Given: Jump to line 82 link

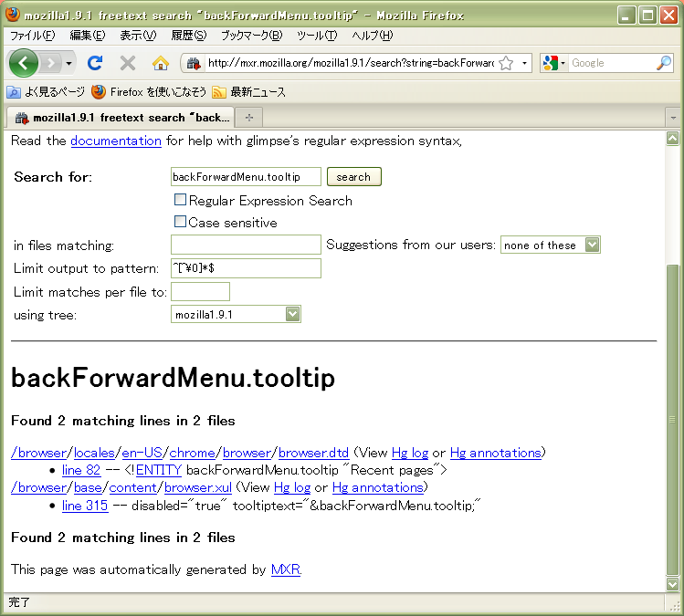Looking at the screenshot, I should click(81, 470).
